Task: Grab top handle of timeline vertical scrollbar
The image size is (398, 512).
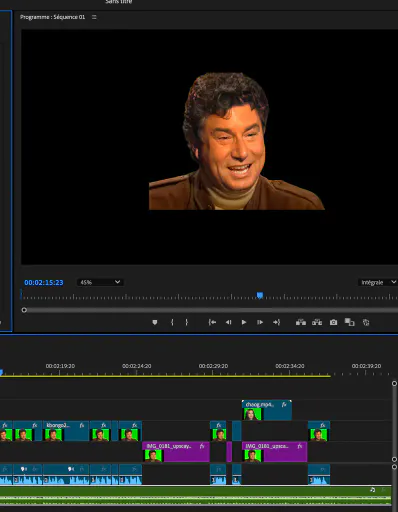Action: [394, 384]
